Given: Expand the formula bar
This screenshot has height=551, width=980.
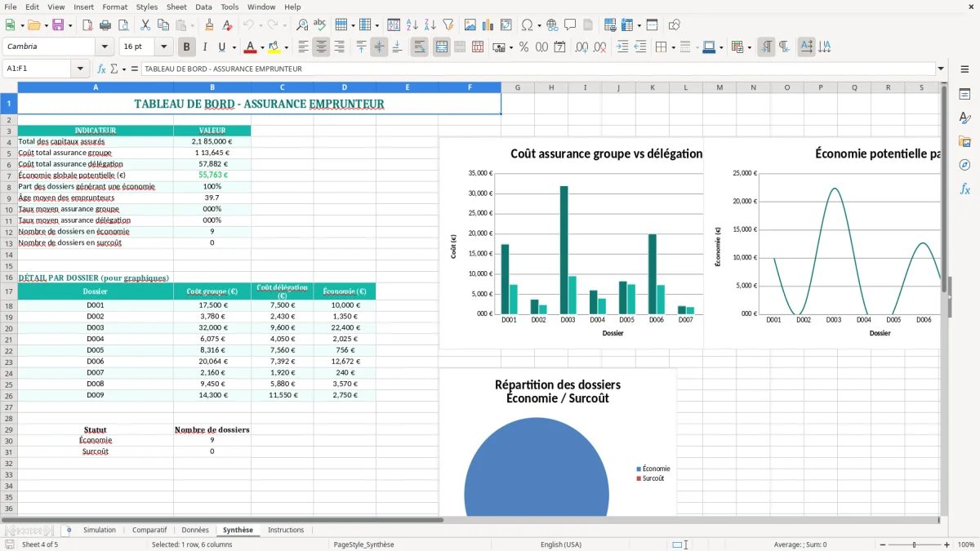Looking at the screenshot, I should 941,69.
